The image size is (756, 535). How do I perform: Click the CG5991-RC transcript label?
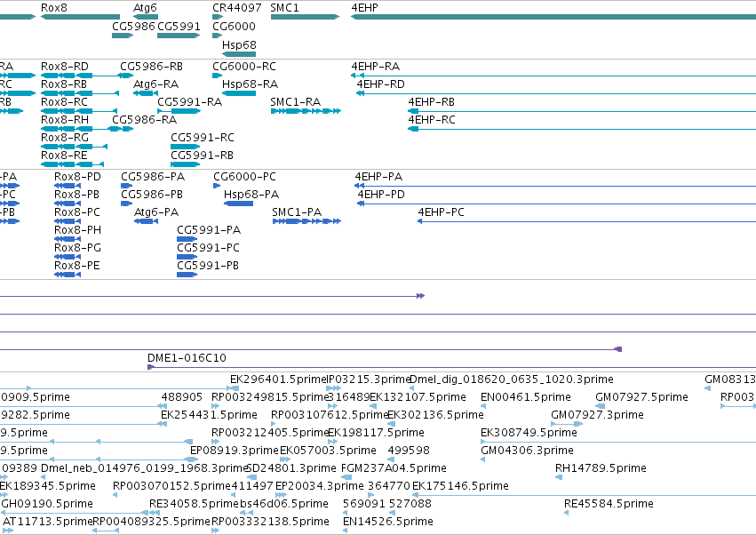point(203,138)
